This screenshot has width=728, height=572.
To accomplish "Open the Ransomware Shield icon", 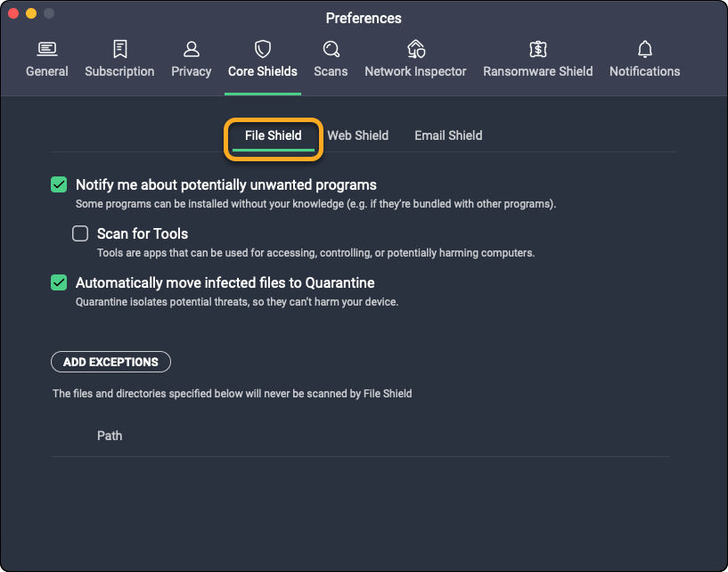I will coord(537,49).
